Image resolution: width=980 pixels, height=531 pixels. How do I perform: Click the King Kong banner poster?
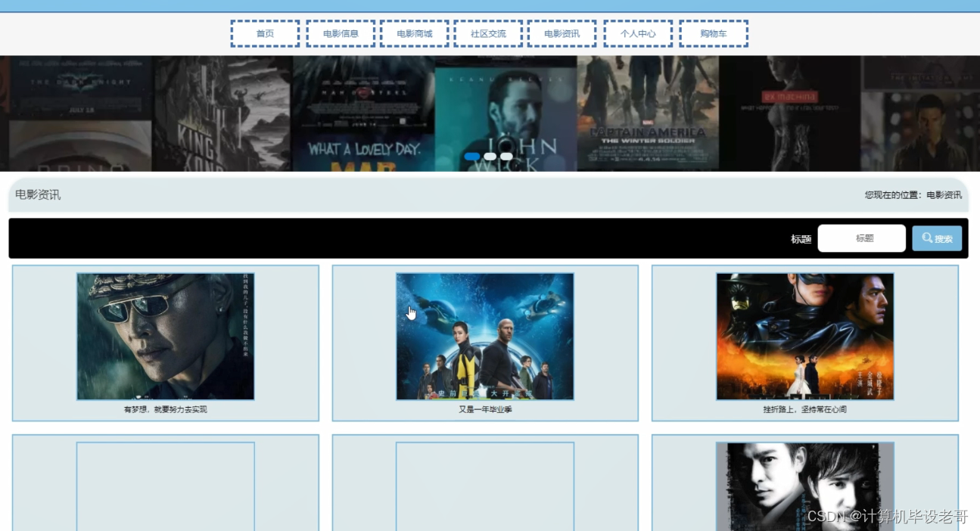(x=222, y=113)
